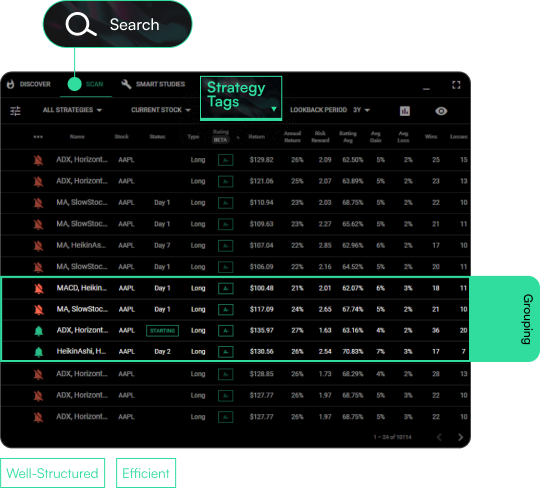
Task: Click the Smart Studies wrench icon
Action: pos(126,84)
